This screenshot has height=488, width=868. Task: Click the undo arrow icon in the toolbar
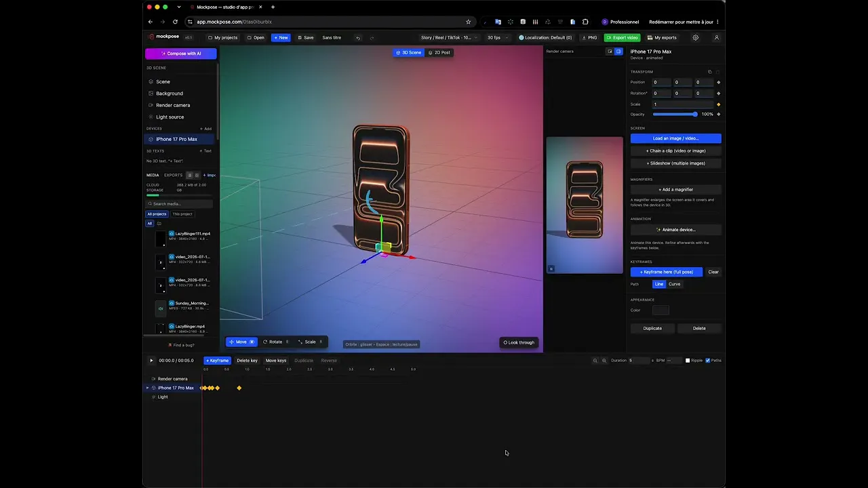pos(358,38)
